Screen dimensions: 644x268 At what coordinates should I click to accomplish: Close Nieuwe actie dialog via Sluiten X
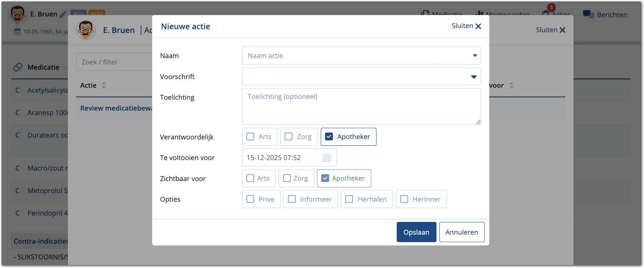[x=466, y=26]
